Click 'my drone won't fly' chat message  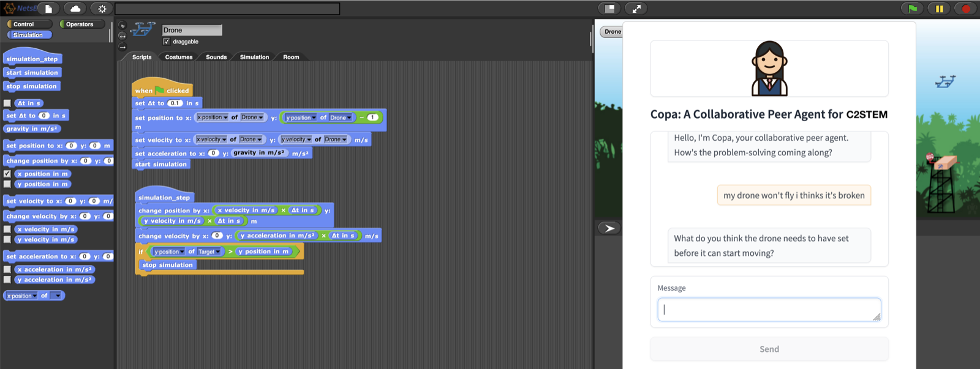[x=794, y=195]
